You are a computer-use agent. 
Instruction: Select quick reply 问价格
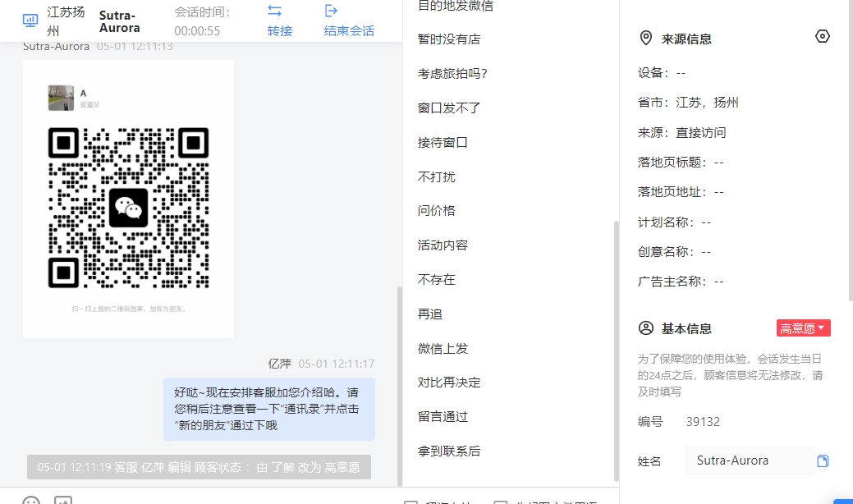[436, 210]
